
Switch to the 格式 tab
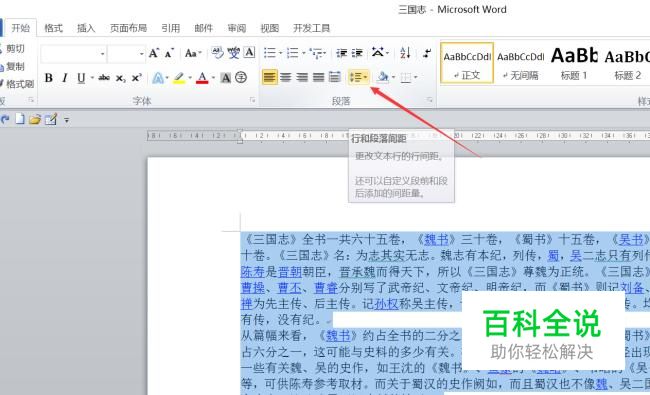coord(53,28)
